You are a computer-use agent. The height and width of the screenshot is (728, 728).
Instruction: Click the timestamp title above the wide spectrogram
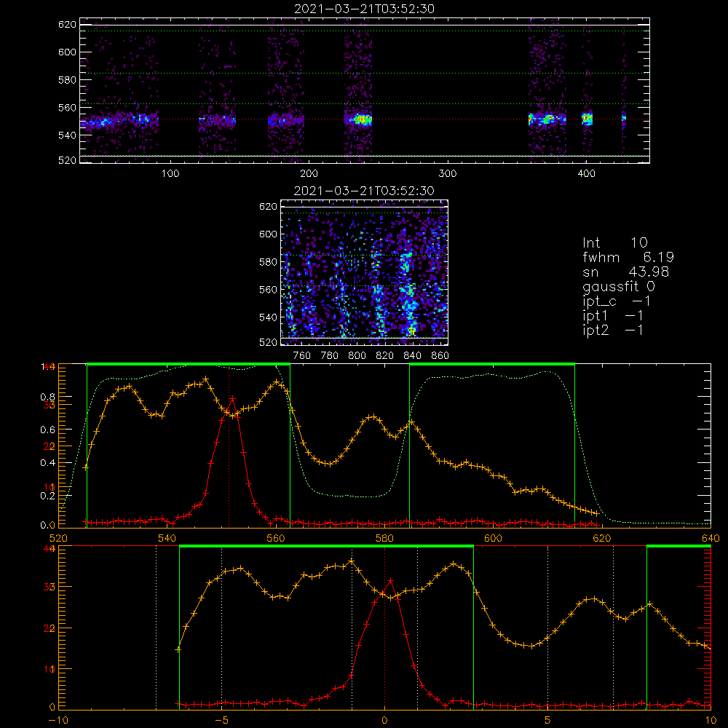click(x=365, y=9)
